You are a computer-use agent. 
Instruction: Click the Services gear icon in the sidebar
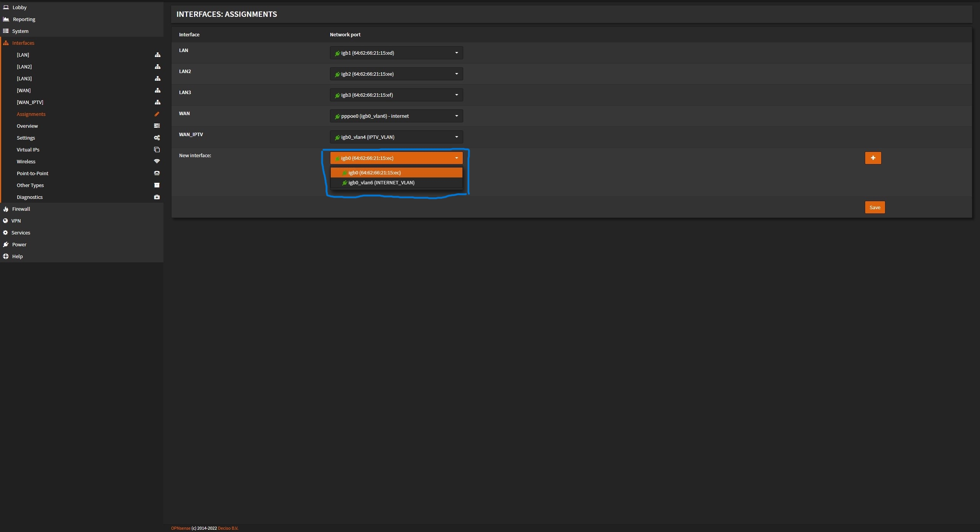[x=5, y=233]
